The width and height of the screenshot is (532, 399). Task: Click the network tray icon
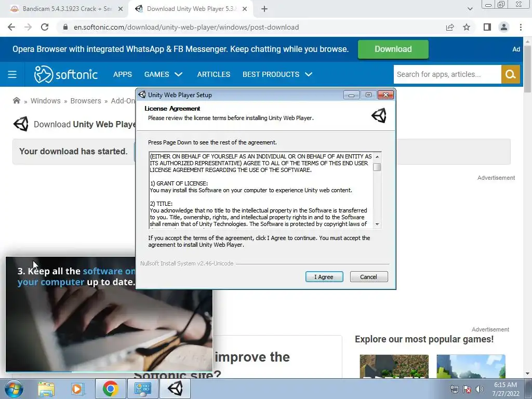tap(454, 389)
